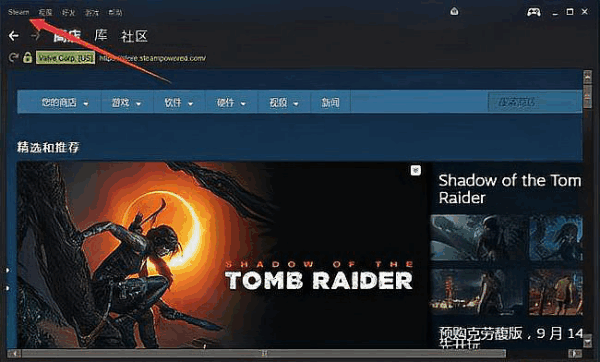
Task: Expand the 您的商店 dropdown
Action: pyautogui.click(x=65, y=103)
